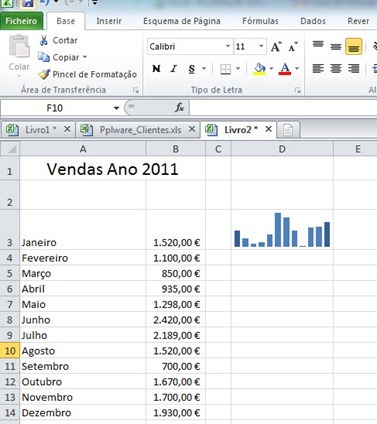Select Vendas Ano 2011 title cell
The width and height of the screenshot is (377, 424).
pos(113,169)
